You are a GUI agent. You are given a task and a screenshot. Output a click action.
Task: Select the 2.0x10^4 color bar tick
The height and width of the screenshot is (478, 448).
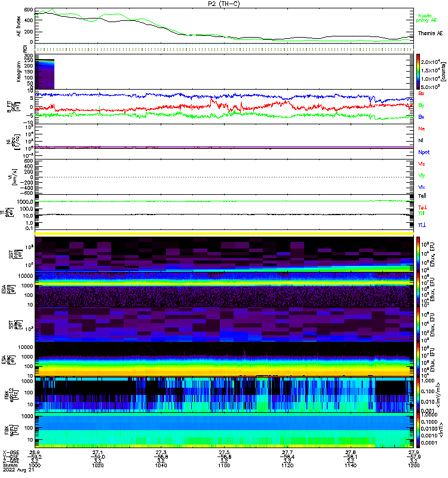point(429,62)
